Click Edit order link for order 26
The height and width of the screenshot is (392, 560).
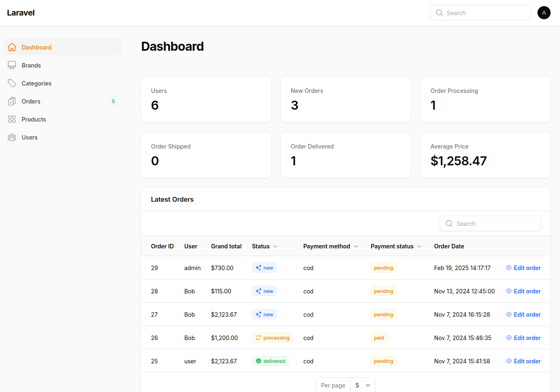pyautogui.click(x=527, y=338)
